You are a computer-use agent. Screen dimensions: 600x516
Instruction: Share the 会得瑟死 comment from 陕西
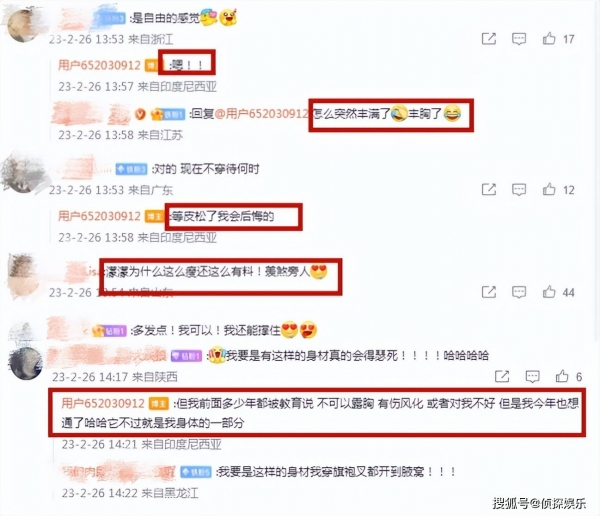coord(502,377)
